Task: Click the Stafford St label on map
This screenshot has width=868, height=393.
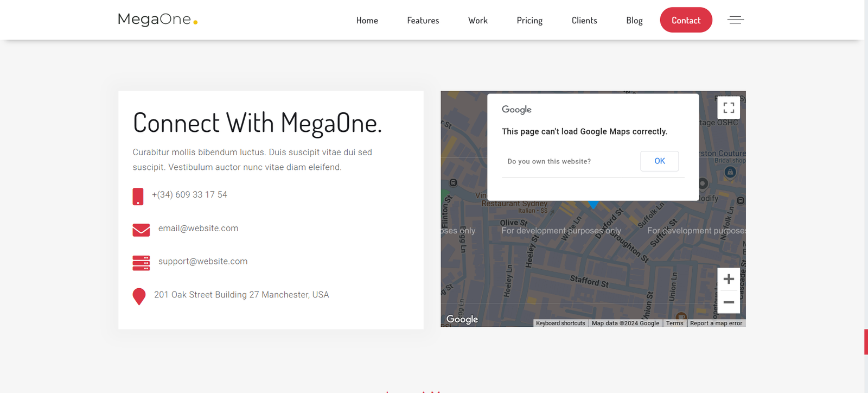Action: click(589, 281)
